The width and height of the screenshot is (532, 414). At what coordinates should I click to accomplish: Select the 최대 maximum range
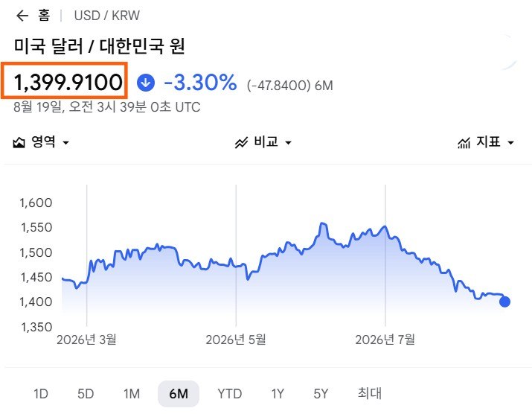click(370, 393)
